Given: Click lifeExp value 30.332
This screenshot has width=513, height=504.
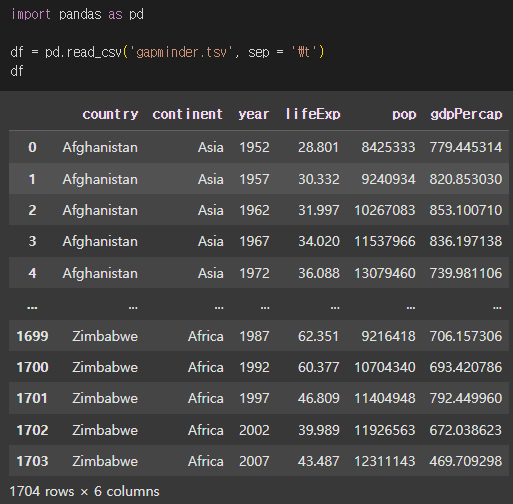Looking at the screenshot, I should (319, 179).
